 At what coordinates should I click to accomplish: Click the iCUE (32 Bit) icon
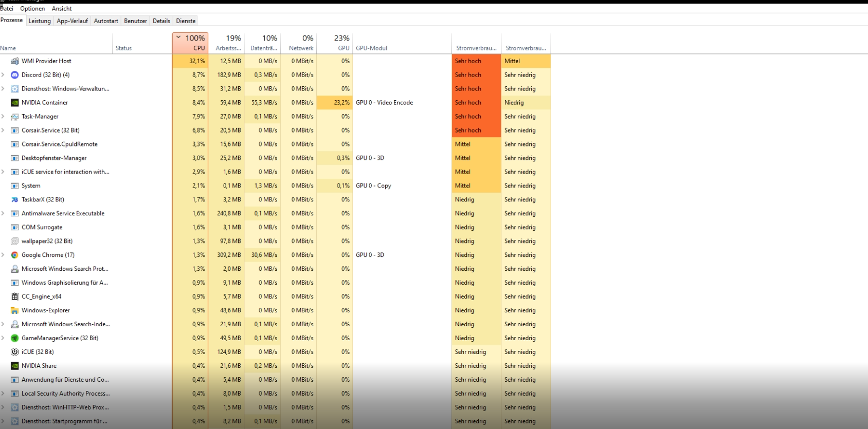pyautogui.click(x=15, y=352)
